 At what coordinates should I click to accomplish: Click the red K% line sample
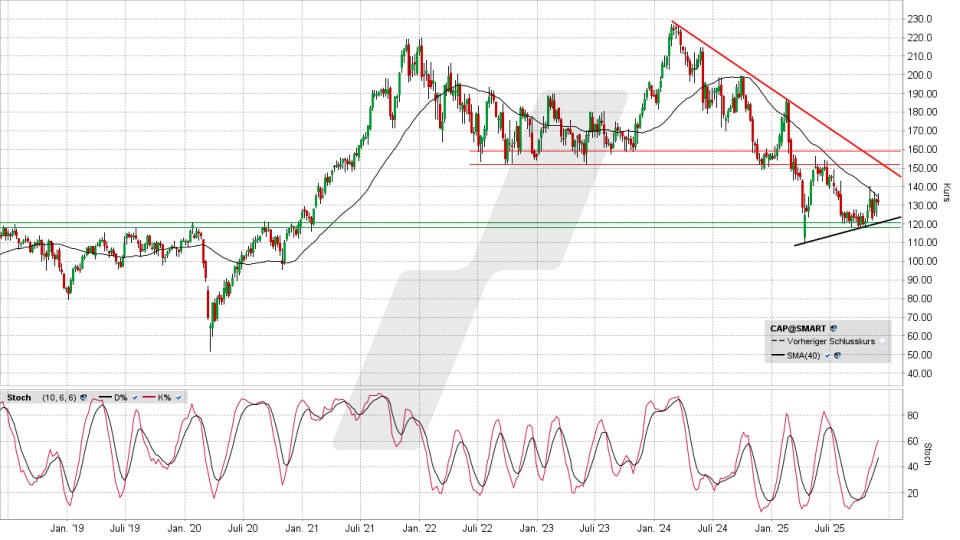tap(151, 398)
